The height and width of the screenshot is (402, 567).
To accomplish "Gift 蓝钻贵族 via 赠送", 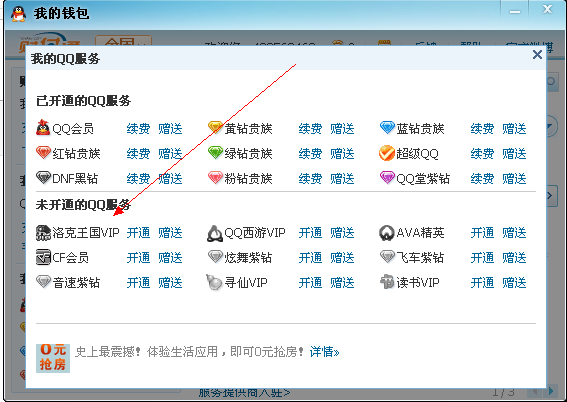I will coord(514,129).
